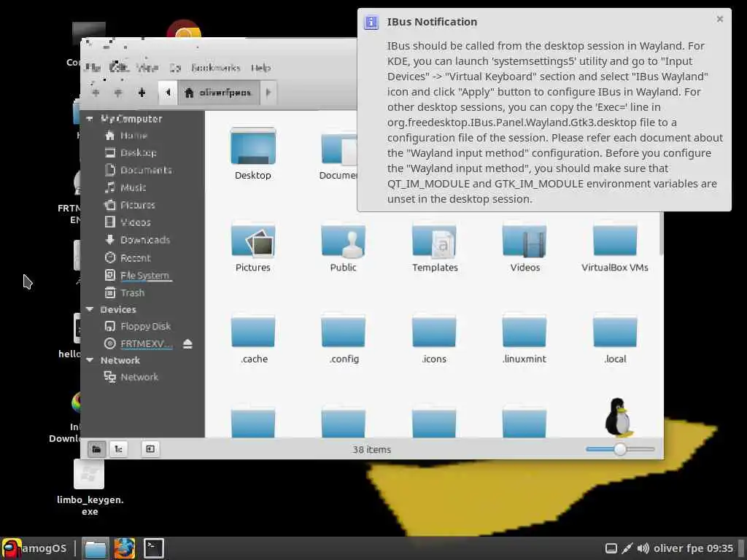Open the VirtualBox VMs folder

pos(614,241)
